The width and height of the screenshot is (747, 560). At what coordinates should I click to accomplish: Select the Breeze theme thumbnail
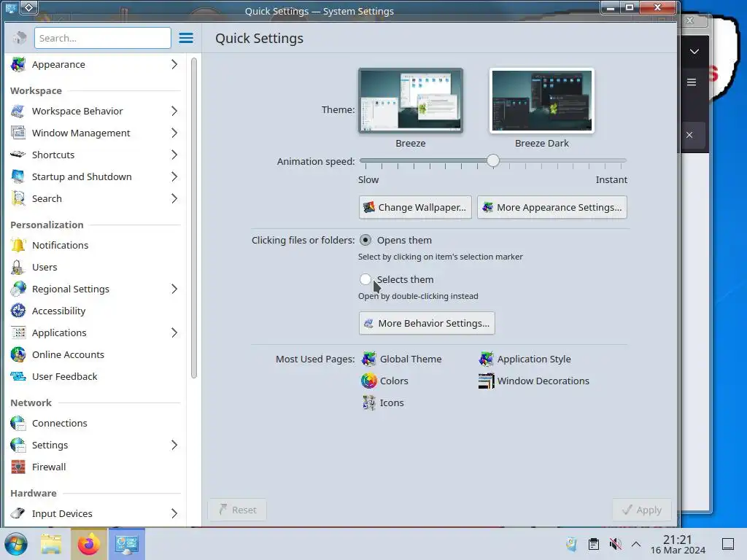coord(411,101)
